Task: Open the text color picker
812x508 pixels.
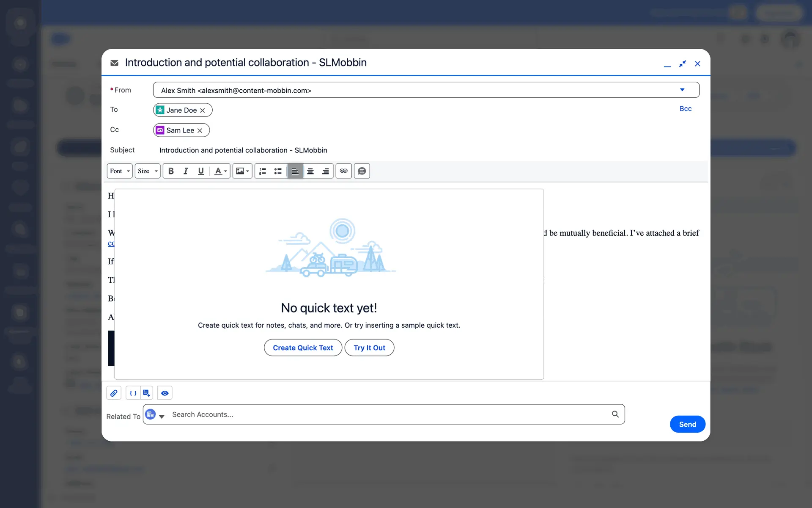Action: [x=220, y=171]
